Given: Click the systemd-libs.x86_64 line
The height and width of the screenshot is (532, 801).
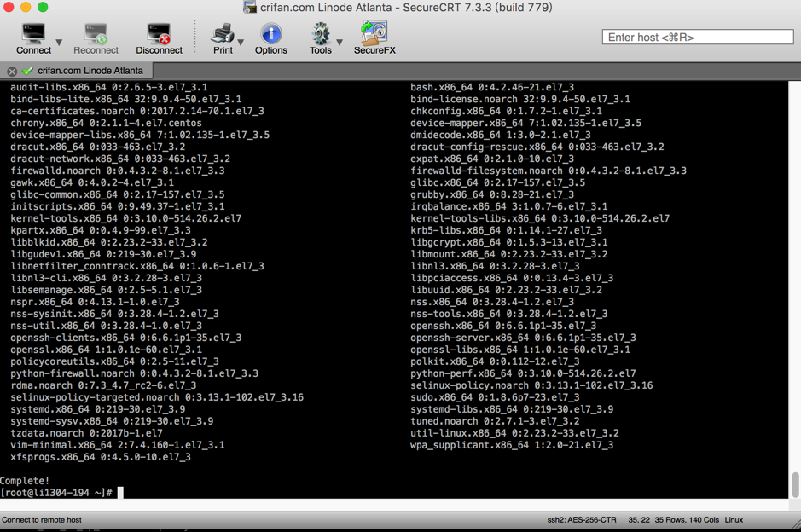Looking at the screenshot, I should coord(512,409).
